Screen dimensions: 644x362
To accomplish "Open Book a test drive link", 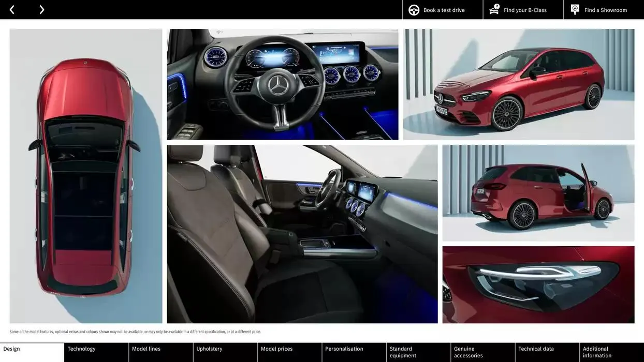I will pyautogui.click(x=444, y=10).
